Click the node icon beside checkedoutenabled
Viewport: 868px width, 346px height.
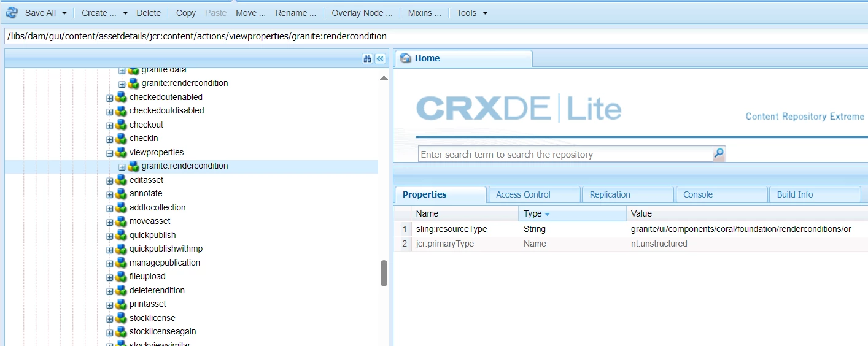(121, 97)
